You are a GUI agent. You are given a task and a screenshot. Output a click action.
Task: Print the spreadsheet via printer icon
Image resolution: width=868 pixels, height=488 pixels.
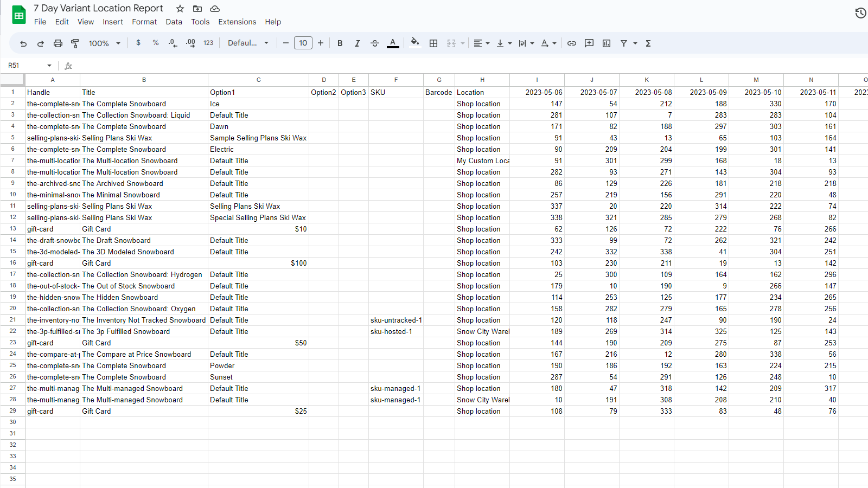(58, 43)
